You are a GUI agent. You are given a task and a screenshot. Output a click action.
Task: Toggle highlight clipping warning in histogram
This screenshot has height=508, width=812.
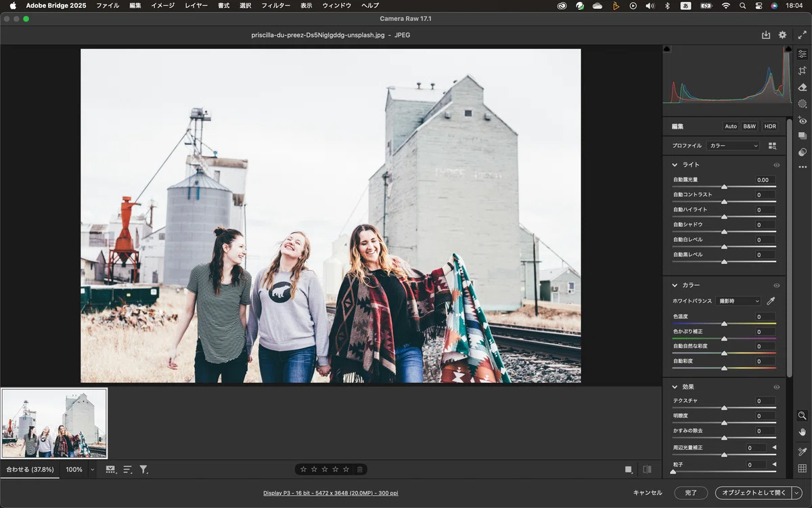[788, 49]
